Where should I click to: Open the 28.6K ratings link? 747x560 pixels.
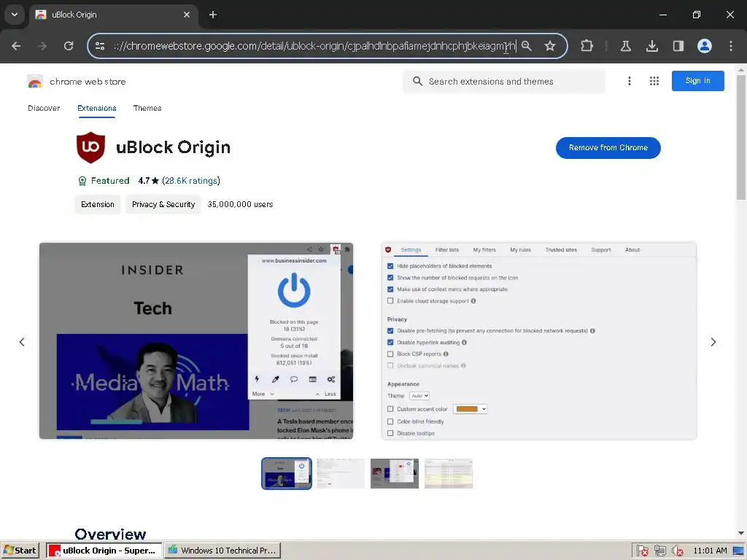191,181
